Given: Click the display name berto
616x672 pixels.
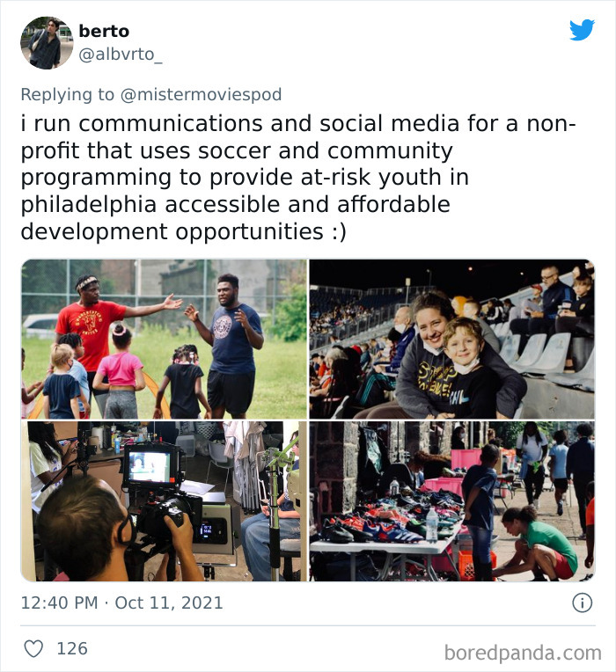Looking at the screenshot, I should pos(104,31).
